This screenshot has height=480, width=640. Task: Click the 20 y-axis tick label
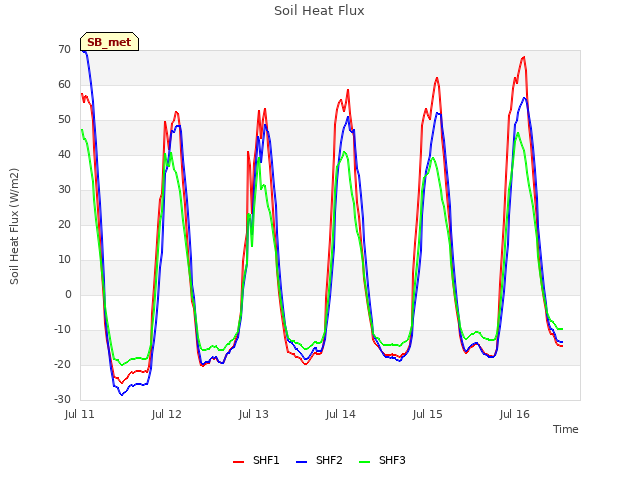64,224
